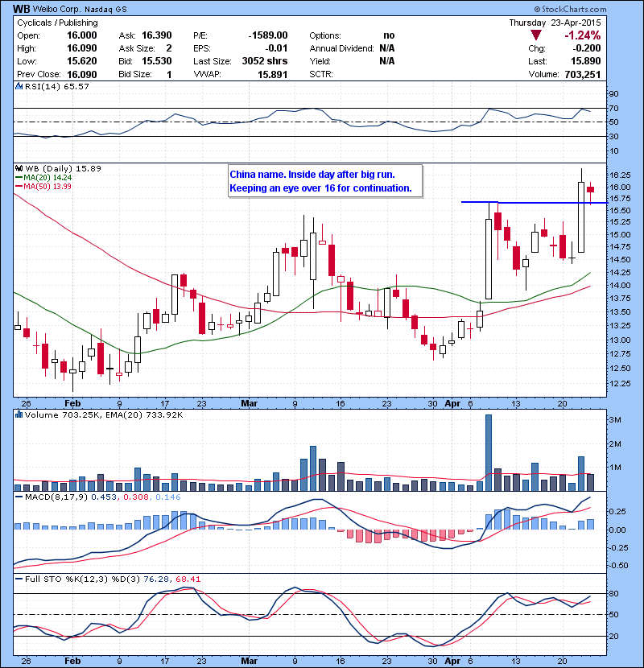Select the red MA(50) 13.99 legend entry

[x=43, y=187]
